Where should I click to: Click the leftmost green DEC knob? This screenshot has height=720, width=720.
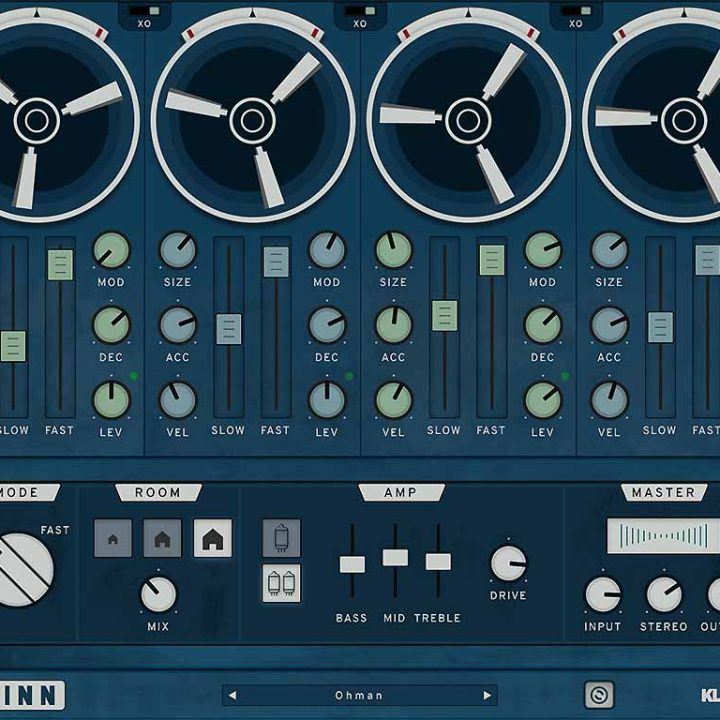(x=111, y=325)
